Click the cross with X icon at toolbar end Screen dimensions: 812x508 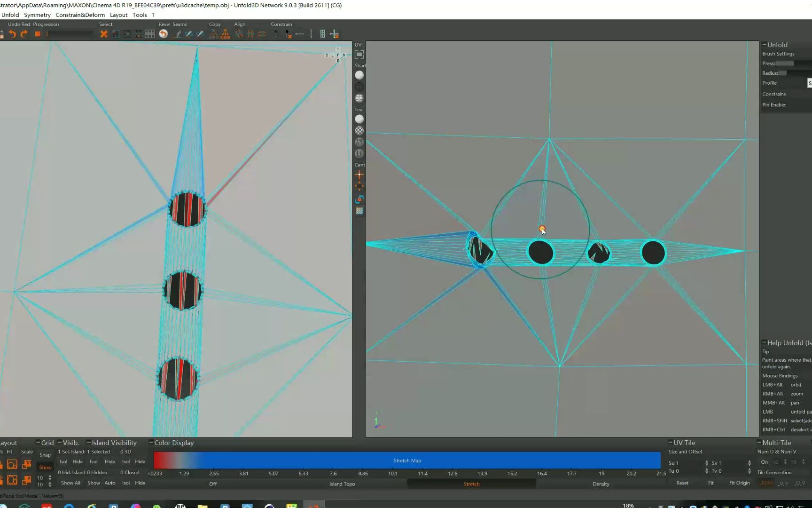coord(334,34)
